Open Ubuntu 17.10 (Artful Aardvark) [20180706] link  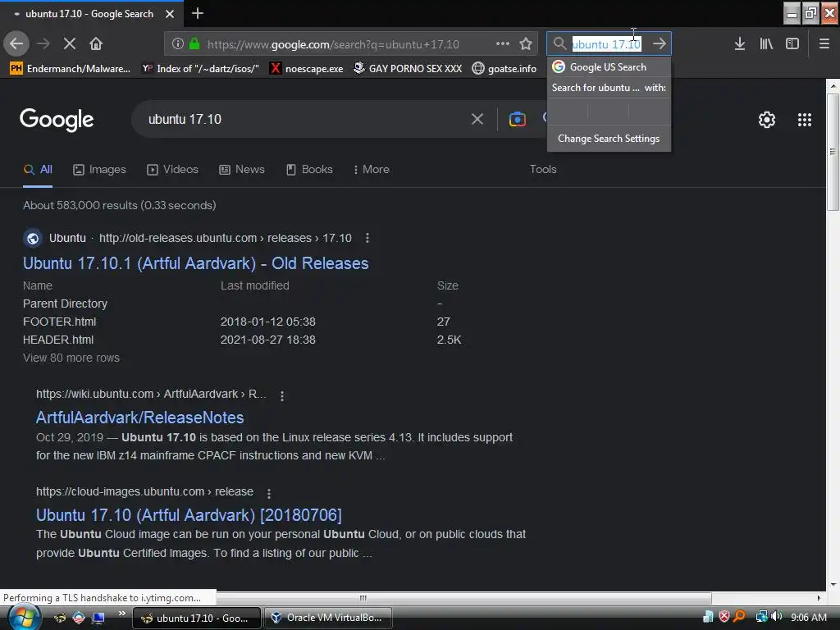point(189,515)
